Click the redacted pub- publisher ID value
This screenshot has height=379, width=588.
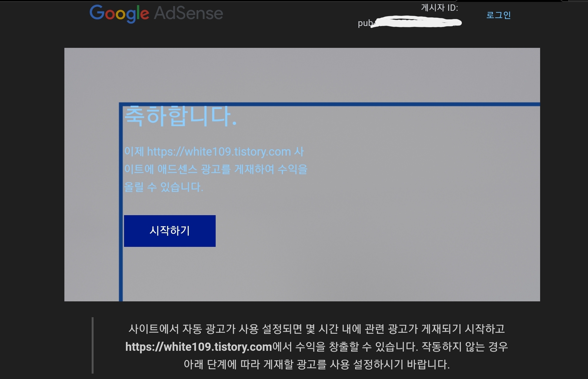(410, 22)
